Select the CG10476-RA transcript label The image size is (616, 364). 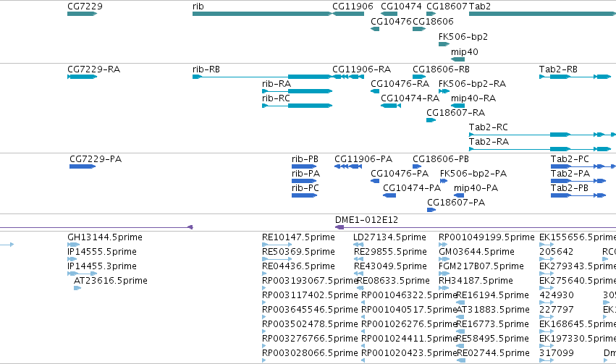(x=400, y=84)
